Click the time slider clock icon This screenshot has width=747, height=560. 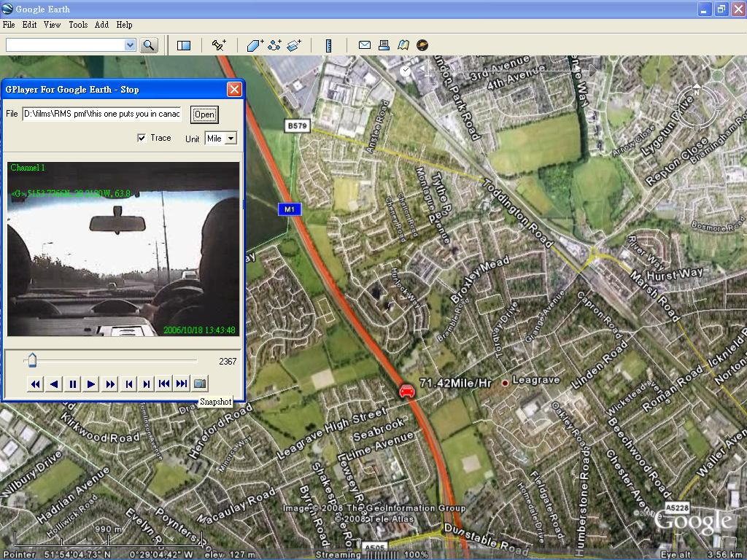click(x=405, y=71)
